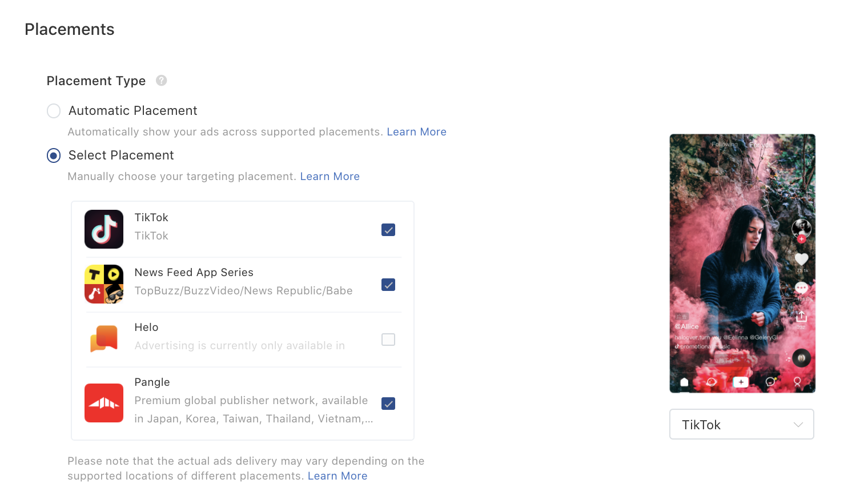Toggle the Pangle placement checkbox
The width and height of the screenshot is (868, 503).
(x=388, y=404)
